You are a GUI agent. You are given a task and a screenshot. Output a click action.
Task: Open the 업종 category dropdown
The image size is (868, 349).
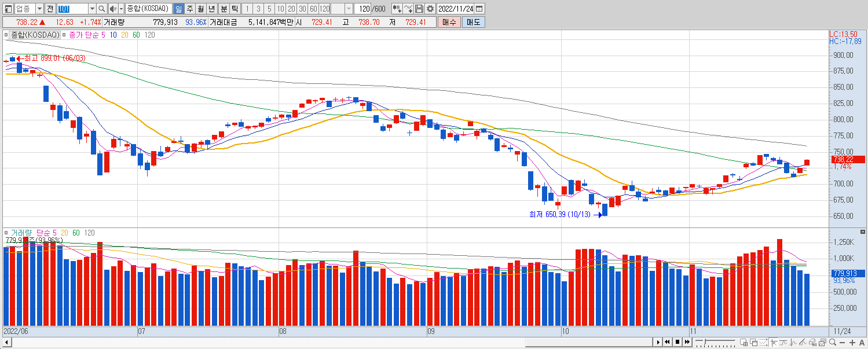click(39, 9)
